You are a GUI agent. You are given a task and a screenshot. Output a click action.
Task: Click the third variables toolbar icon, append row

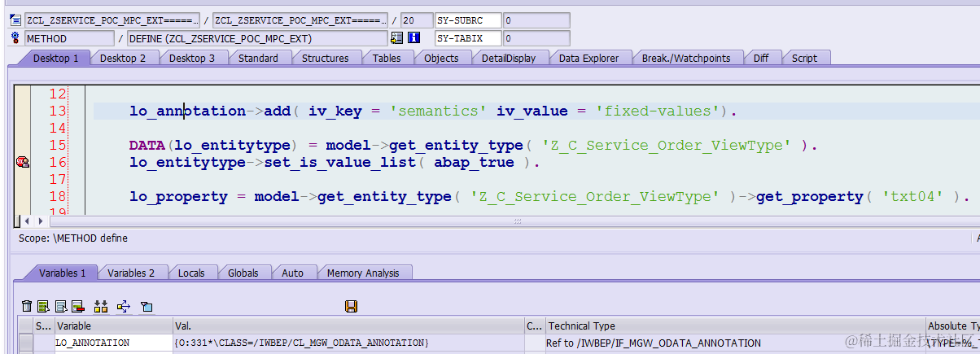pyautogui.click(x=61, y=306)
